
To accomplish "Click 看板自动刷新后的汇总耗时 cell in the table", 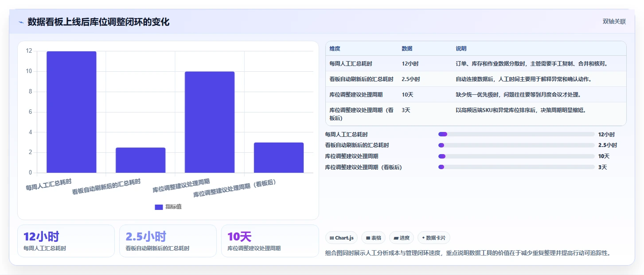I will [361, 79].
